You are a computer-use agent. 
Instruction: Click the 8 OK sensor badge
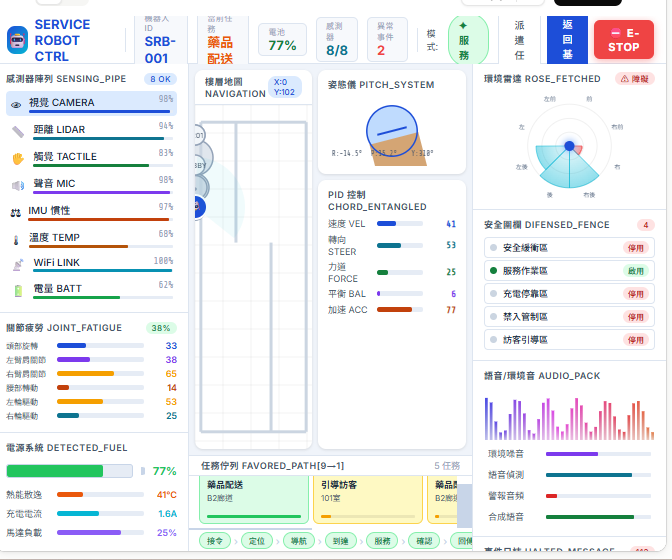[160, 79]
